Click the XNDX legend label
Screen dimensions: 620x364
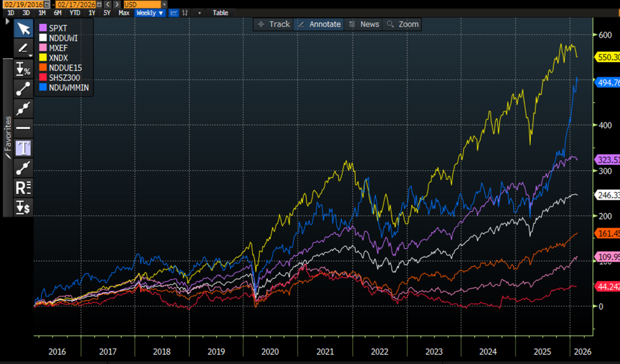tap(58, 58)
